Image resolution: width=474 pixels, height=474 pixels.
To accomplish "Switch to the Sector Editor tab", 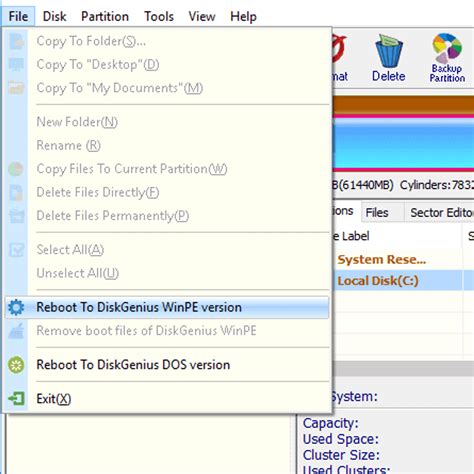I will [440, 212].
